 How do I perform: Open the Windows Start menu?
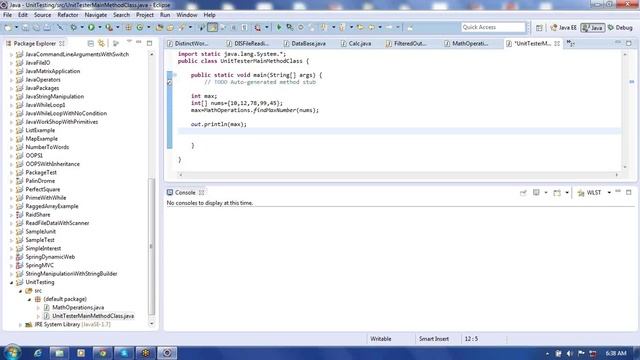tap(12, 352)
